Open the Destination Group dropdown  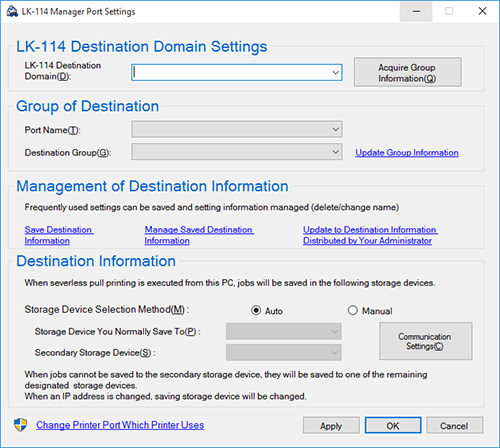237,152
